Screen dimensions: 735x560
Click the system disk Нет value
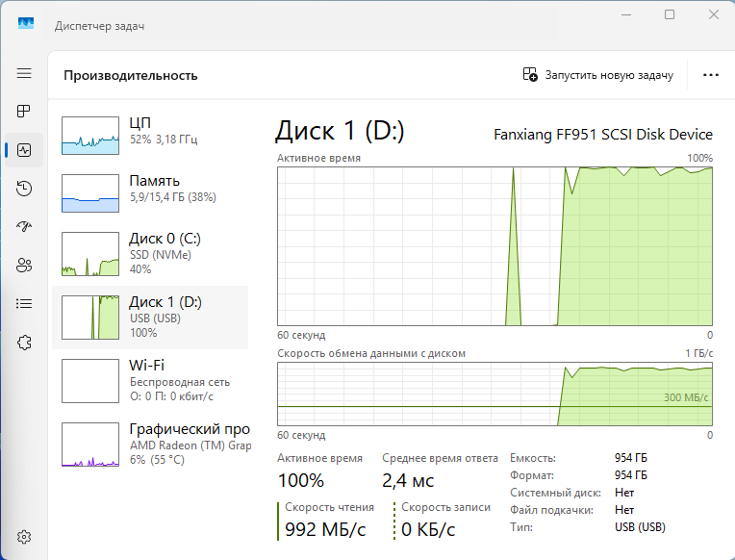[x=624, y=493]
